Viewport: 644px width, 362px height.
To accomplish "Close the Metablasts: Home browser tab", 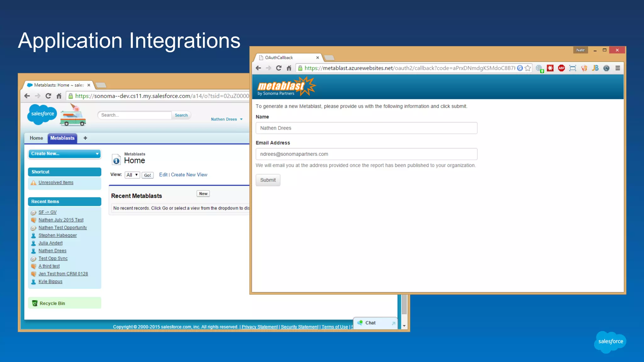I will click(89, 85).
